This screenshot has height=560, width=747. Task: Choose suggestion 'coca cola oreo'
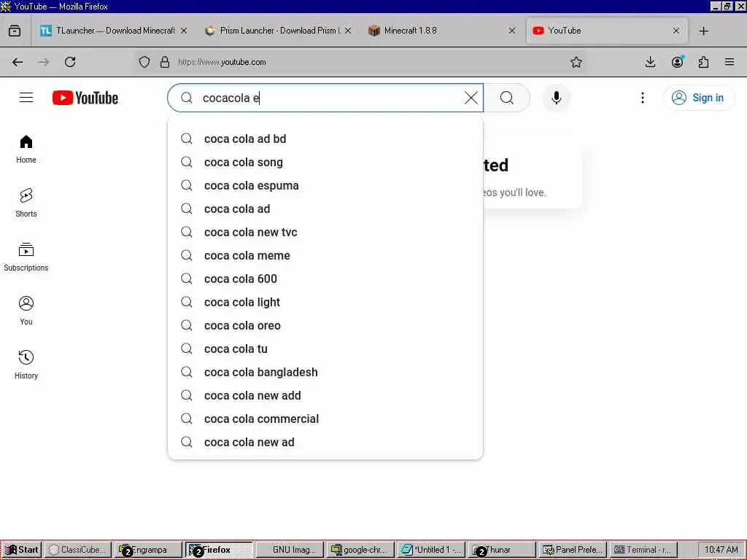pyautogui.click(x=325, y=325)
